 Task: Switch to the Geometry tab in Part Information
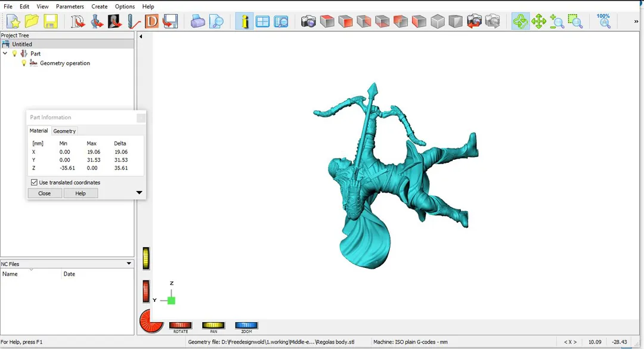64,131
